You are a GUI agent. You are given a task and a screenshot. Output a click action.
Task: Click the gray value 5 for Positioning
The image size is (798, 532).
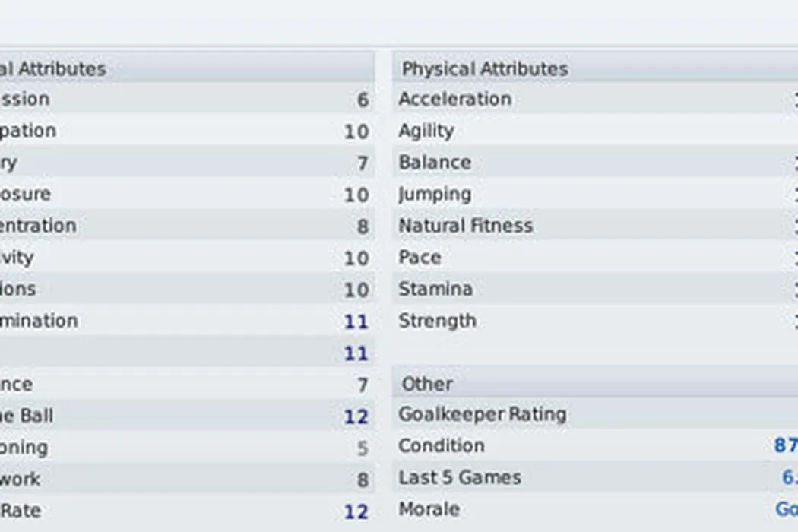click(x=363, y=448)
